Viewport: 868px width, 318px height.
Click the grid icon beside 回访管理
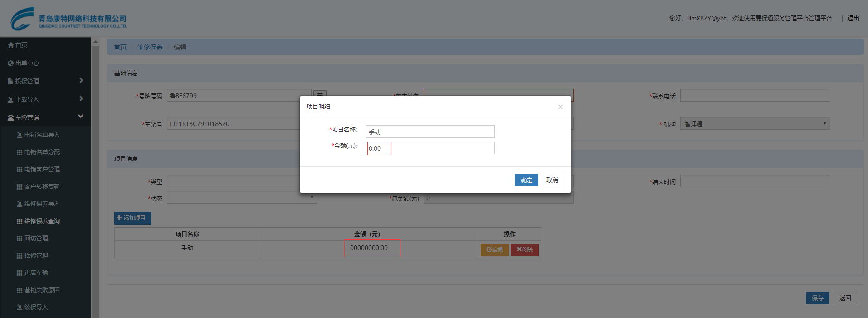pyautogui.click(x=20, y=239)
